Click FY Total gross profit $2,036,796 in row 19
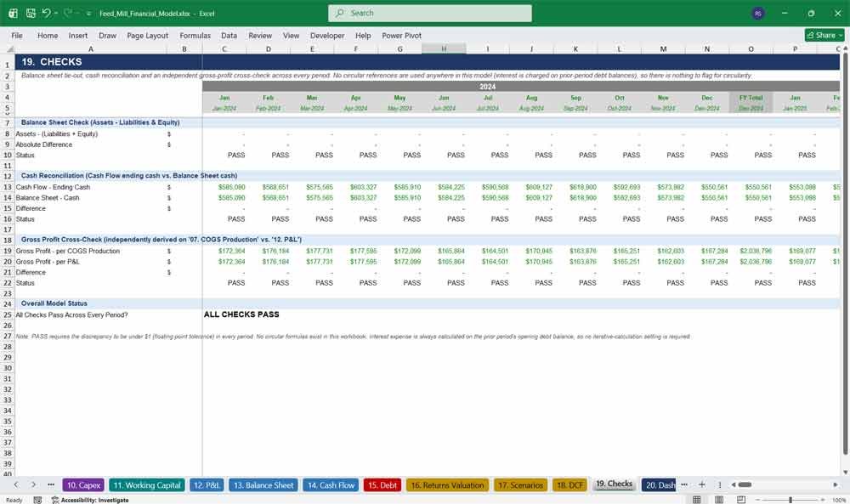Screen dimensions: 850x504 [756, 251]
